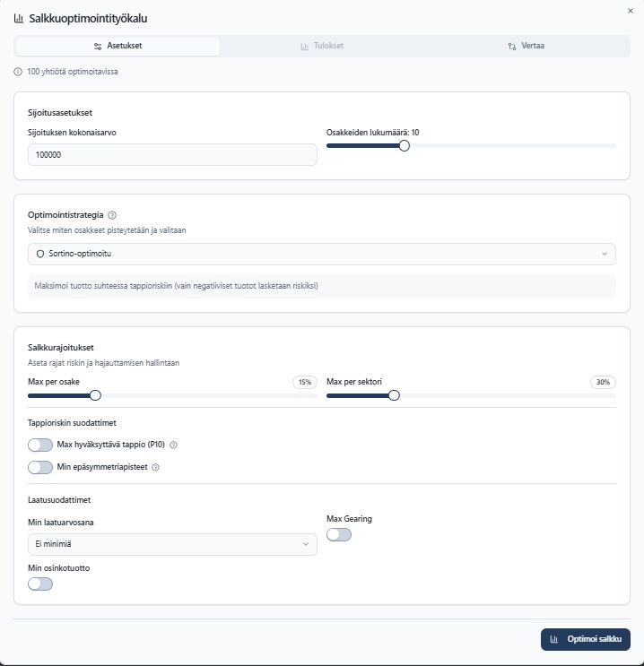Enable Max hyväksyttävä tappio (P10) toggle

pos(40,445)
